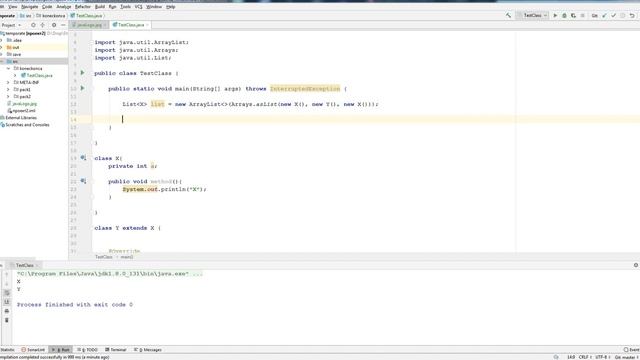
Task: Switch to the javaLogo.jpg editor tab
Action: [89, 25]
